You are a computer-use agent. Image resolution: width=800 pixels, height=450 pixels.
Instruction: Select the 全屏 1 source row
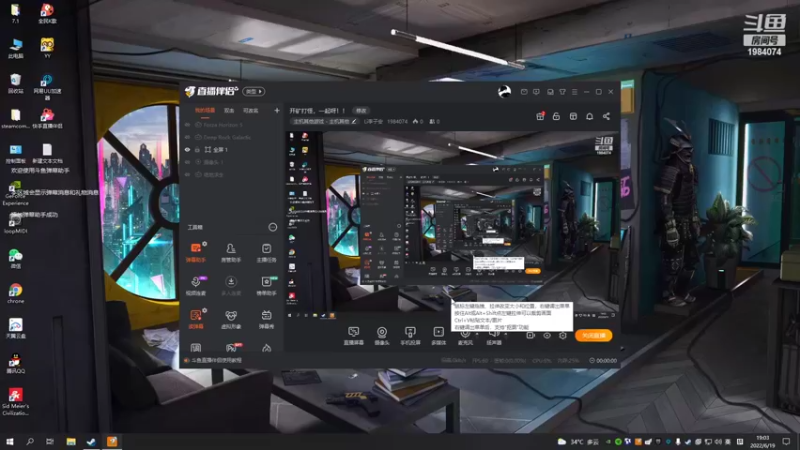pos(232,149)
